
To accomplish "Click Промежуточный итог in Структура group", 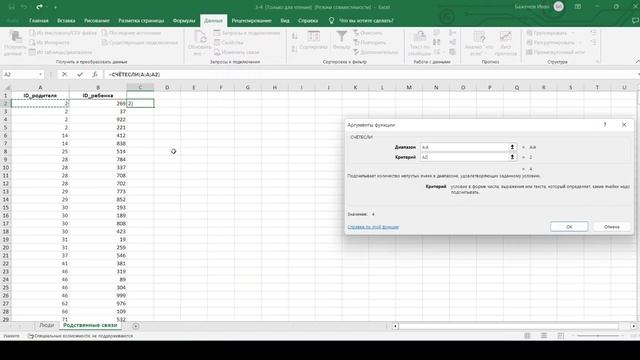I will [x=556, y=52].
